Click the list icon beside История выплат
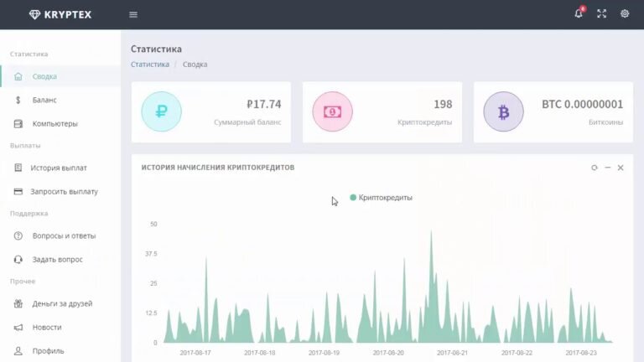Screen dimensions: 644x362 (x=18, y=168)
